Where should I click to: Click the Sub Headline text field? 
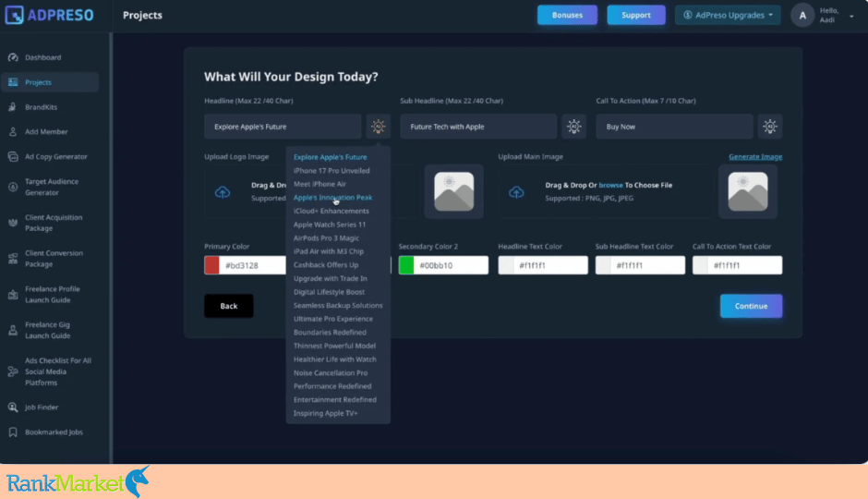coord(478,127)
